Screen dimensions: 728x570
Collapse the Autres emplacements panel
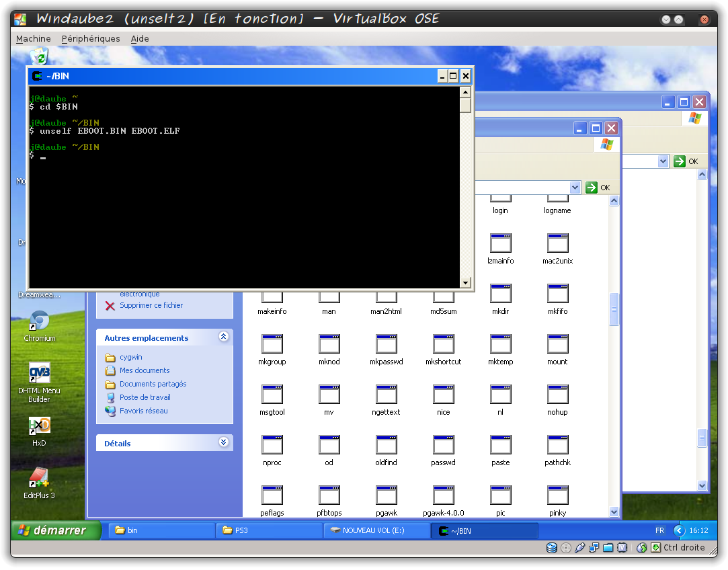coord(224,337)
